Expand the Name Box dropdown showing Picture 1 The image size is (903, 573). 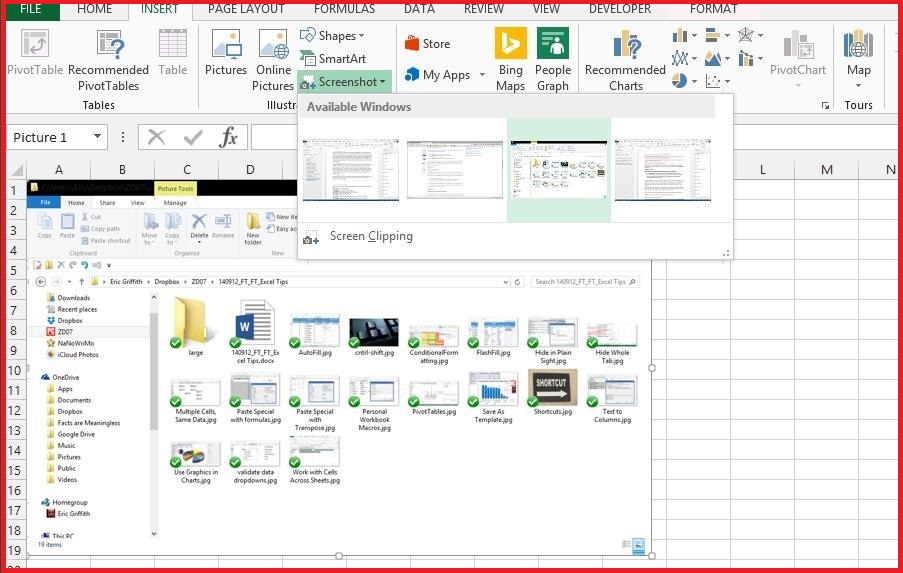[x=97, y=137]
